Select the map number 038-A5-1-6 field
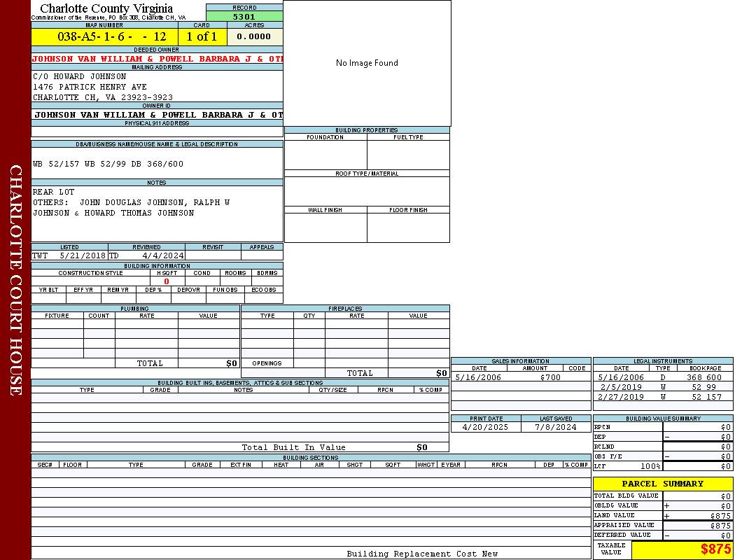Screen dimensions: 735x560 [x=104, y=36]
